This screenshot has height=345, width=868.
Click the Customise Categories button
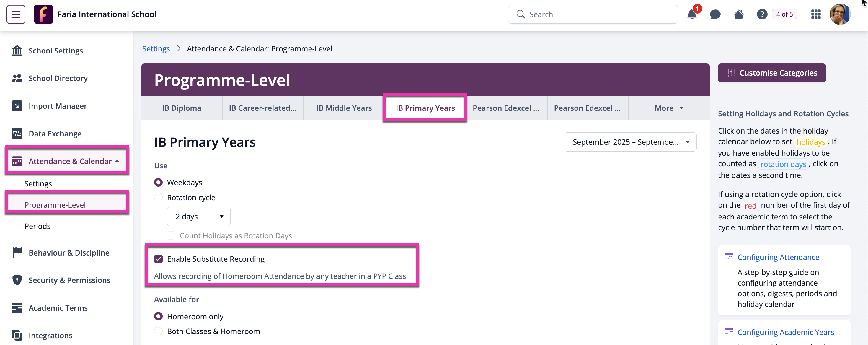pyautogui.click(x=772, y=73)
